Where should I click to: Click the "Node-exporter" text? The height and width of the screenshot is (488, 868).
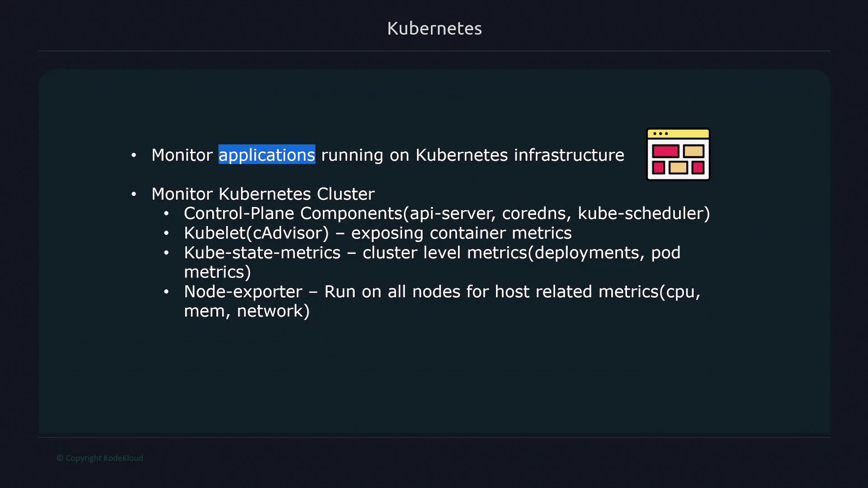coord(243,291)
